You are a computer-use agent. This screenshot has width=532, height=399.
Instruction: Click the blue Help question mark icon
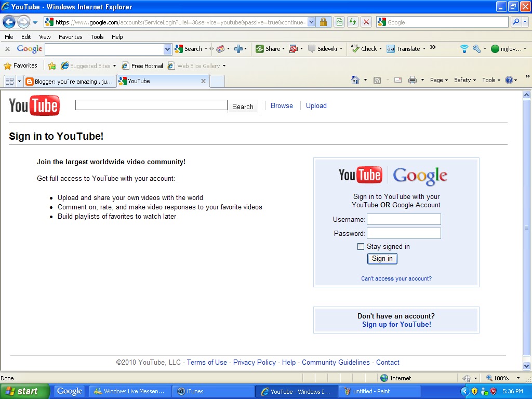point(509,80)
